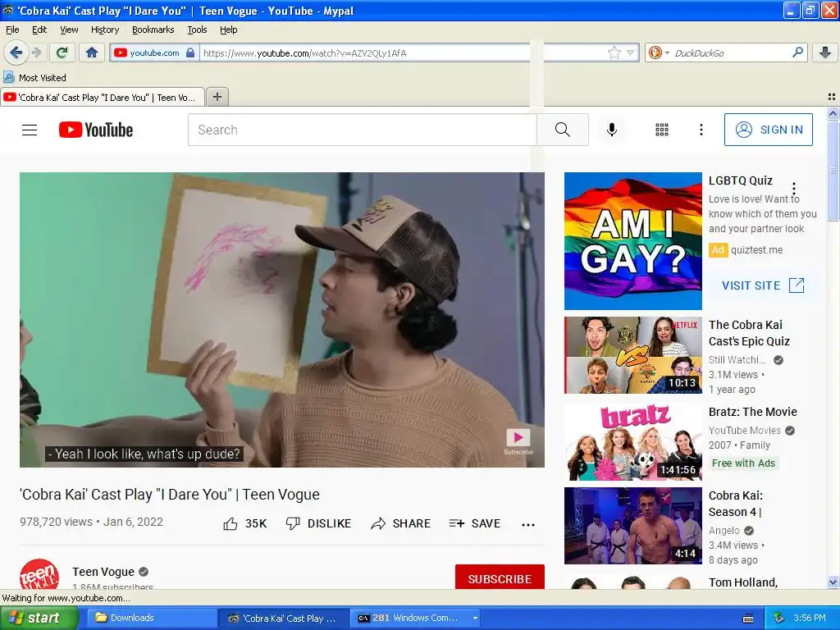Click the video player frame
Screen dimensions: 840x630
[x=282, y=319]
